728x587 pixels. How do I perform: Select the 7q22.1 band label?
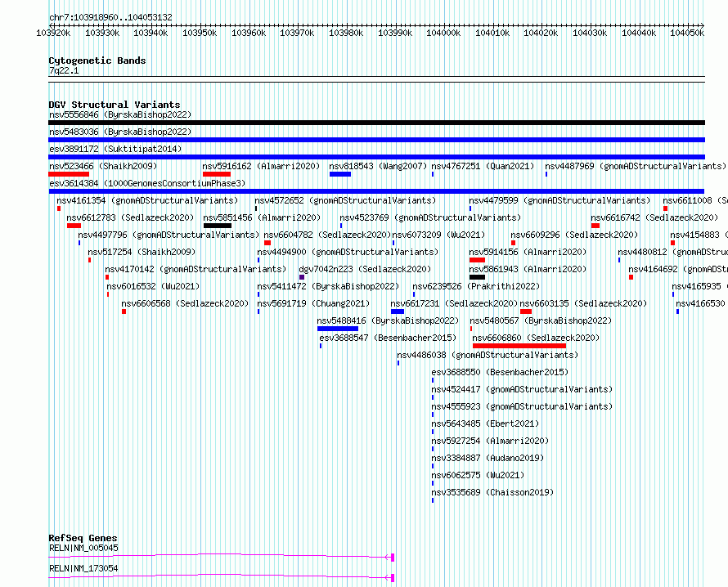(64, 70)
